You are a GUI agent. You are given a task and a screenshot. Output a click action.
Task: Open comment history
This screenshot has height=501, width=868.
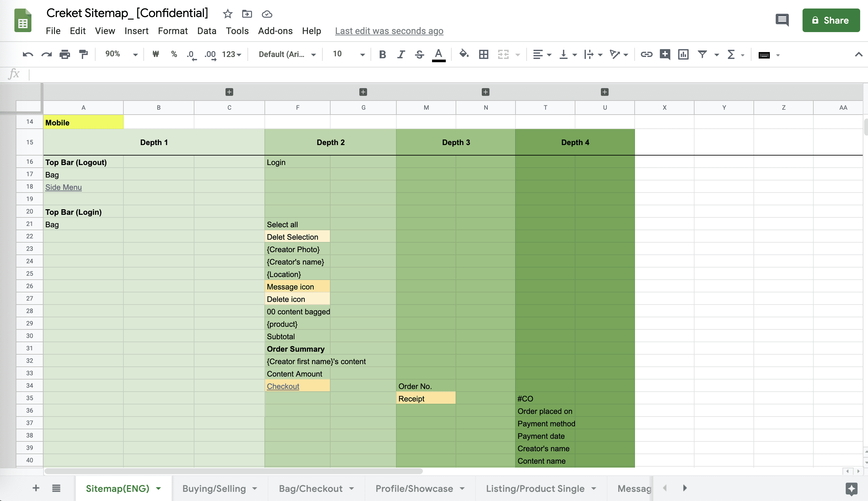(x=782, y=20)
